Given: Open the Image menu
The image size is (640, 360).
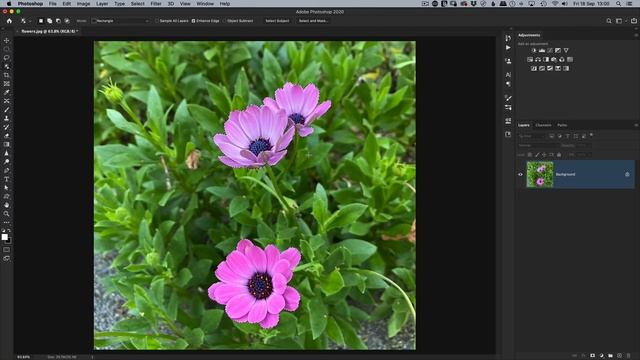Looking at the screenshot, I should (x=83, y=4).
